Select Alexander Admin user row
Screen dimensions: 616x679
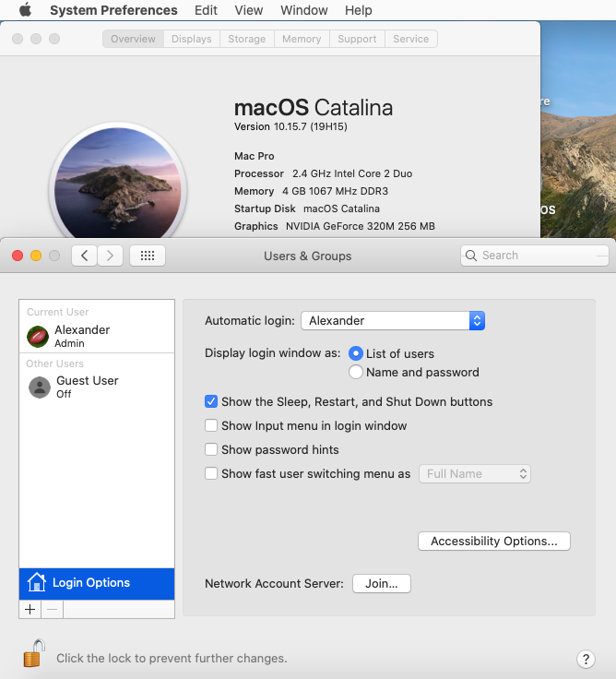point(97,337)
